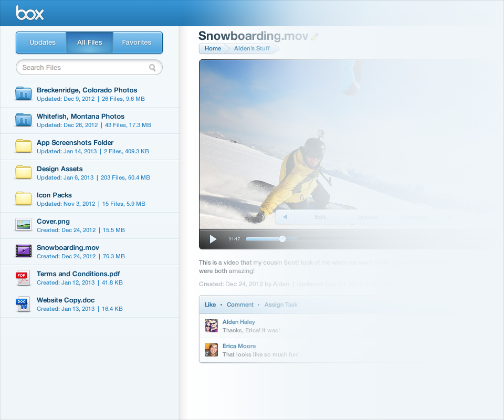Play the snowboarding video
This screenshot has height=420, width=504.
pos(213,239)
